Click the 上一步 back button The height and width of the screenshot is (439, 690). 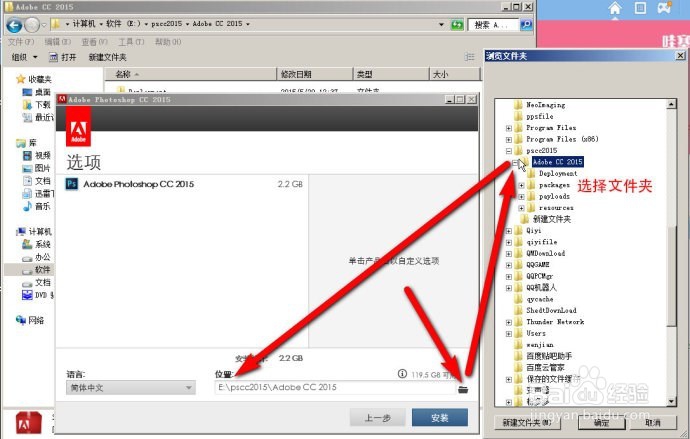[x=378, y=417]
